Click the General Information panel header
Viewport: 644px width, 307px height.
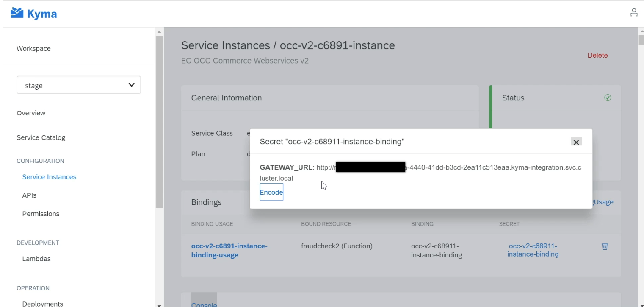330,98
